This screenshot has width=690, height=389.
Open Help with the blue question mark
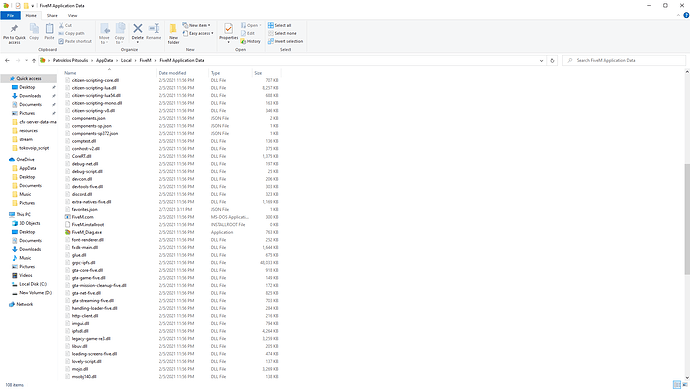686,15
